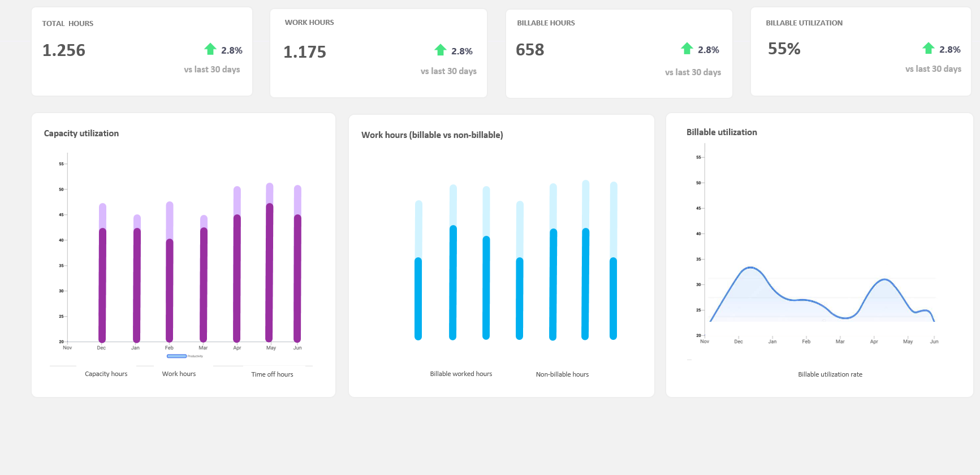Click the Work hours (billable vs non-billable) title
Image resolution: width=980 pixels, height=475 pixels.
click(x=432, y=135)
